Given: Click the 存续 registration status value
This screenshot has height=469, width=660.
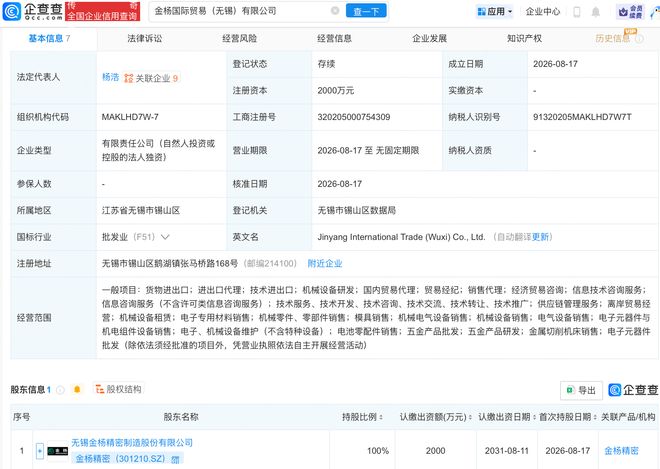Looking at the screenshot, I should click(x=326, y=64).
